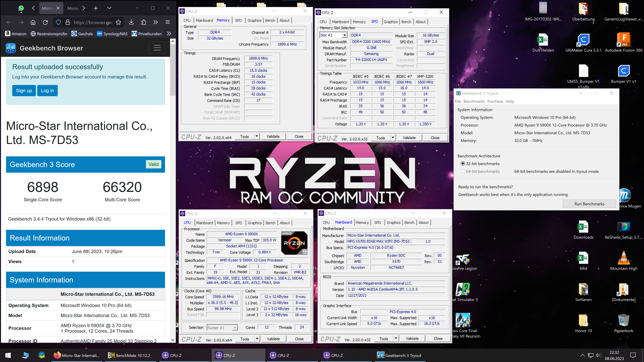Reload the page with the refresh icon

(x=45, y=22)
